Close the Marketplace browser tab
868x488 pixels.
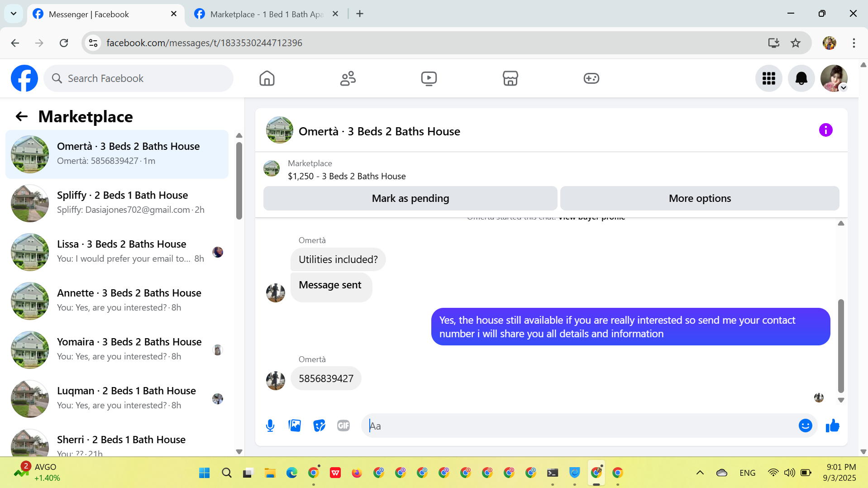335,14
